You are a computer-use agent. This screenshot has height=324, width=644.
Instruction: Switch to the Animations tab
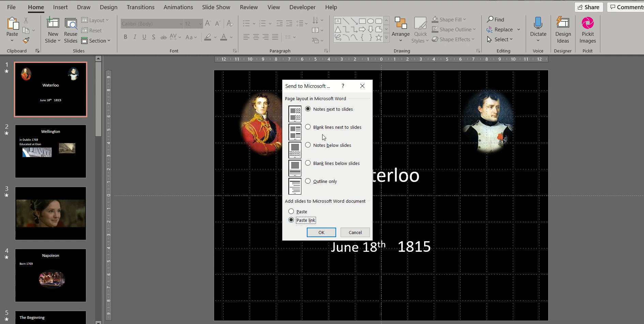pos(178,7)
